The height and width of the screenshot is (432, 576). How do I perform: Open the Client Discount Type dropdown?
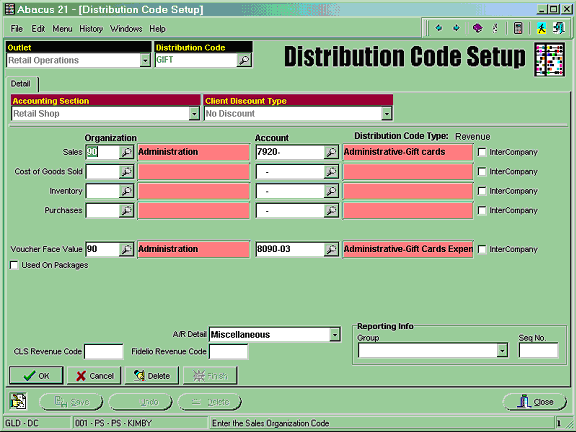coord(386,114)
